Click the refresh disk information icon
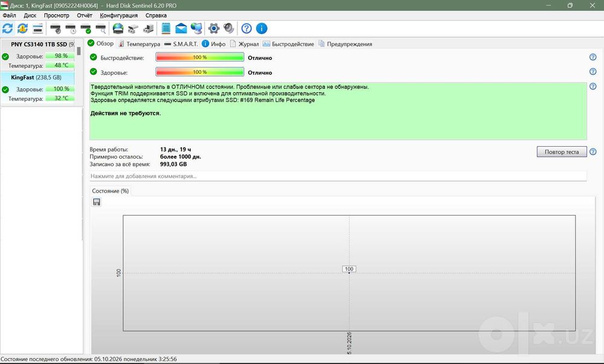The height and width of the screenshot is (364, 604). tap(7, 28)
